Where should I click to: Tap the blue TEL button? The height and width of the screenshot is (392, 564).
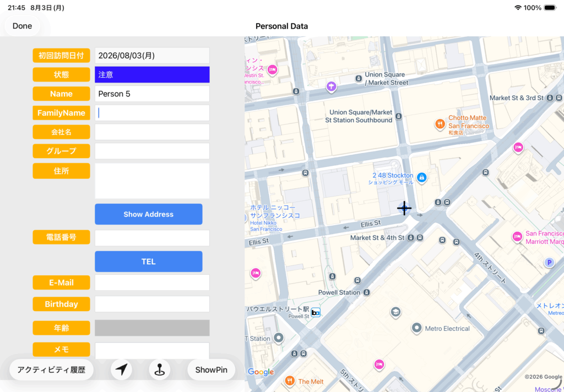coord(149,262)
